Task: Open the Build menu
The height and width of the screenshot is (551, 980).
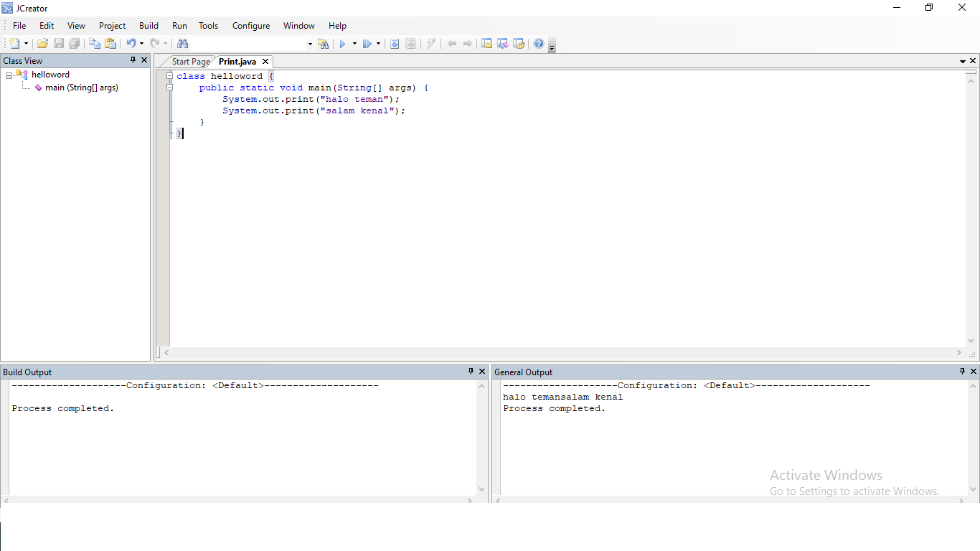Action: coord(149,25)
